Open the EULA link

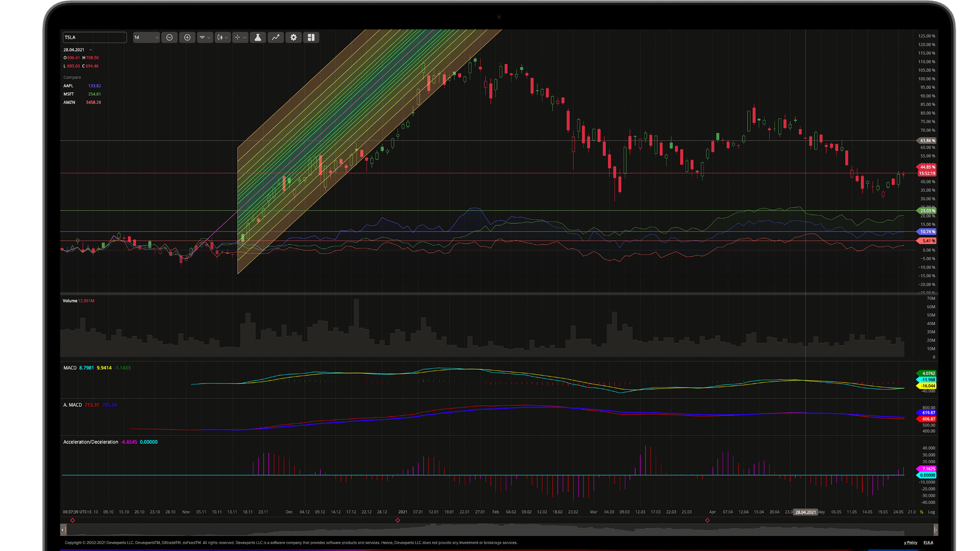929,543
